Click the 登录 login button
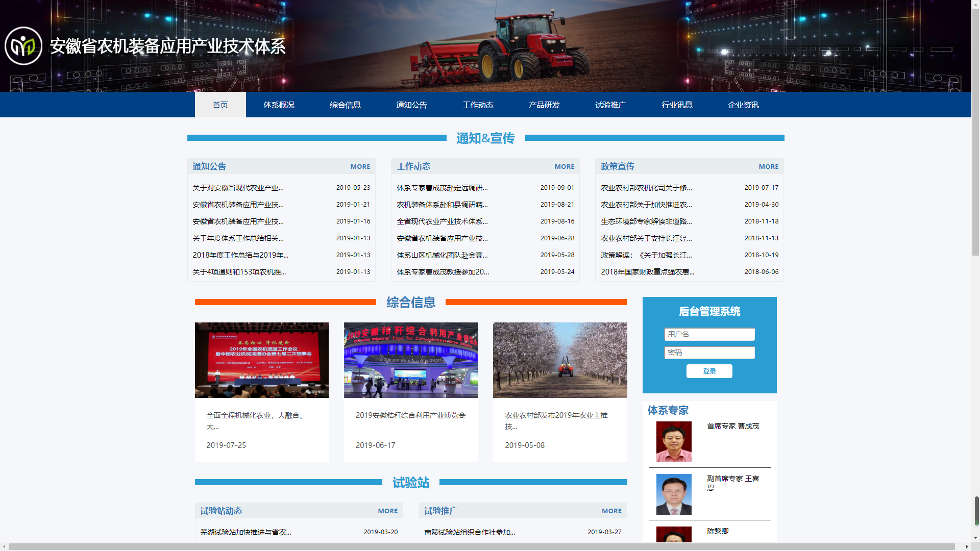Image resolution: width=980 pixels, height=551 pixels. tap(709, 371)
